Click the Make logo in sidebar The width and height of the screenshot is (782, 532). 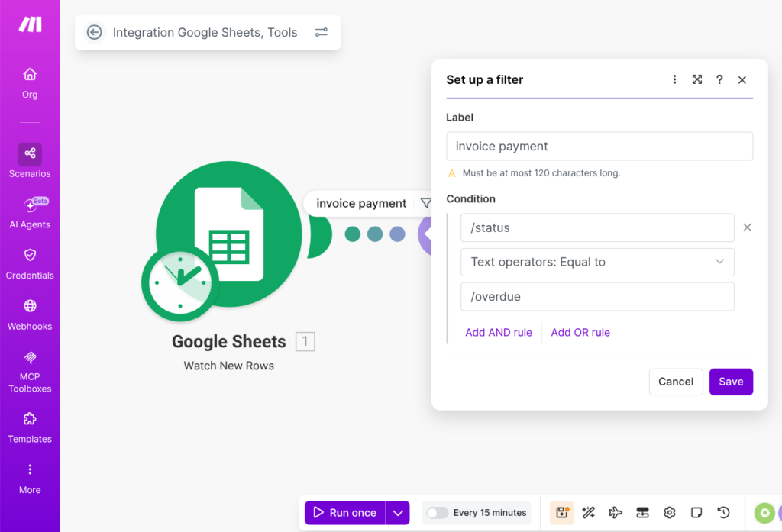[30, 24]
